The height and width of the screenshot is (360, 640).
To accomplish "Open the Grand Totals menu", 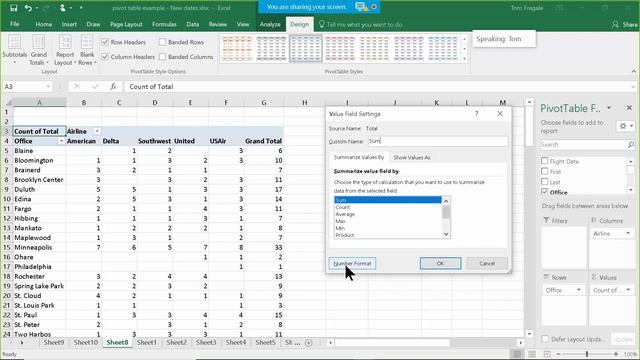I will point(39,50).
